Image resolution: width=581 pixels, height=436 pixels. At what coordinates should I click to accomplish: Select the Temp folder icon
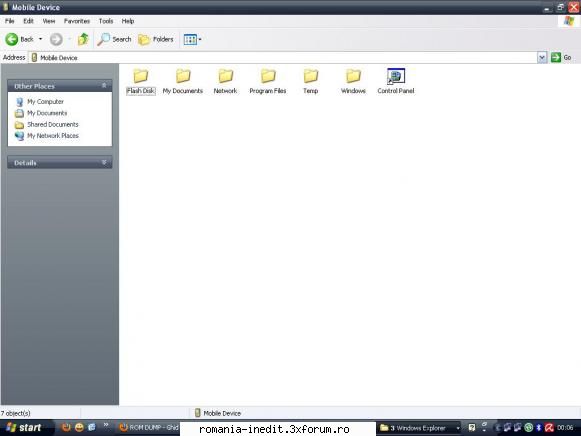click(311, 76)
